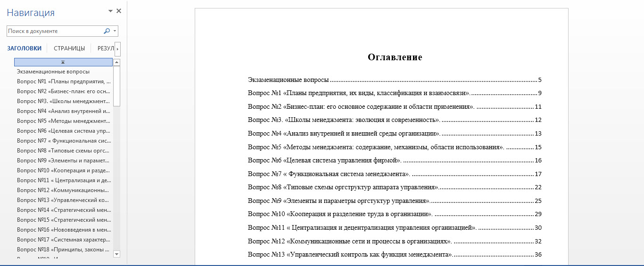Follow TOC entry 'Вопрос №5 «Методы менеджмента'

(x=395, y=147)
